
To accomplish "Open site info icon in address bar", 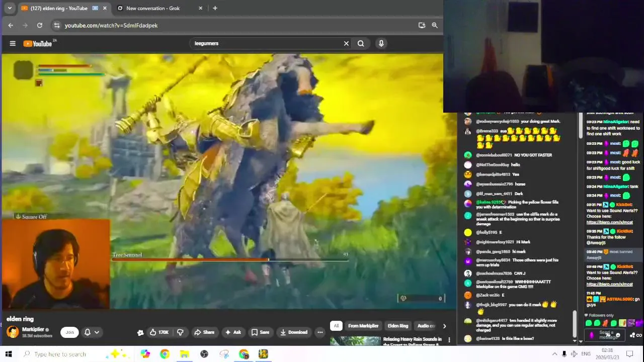I will pyautogui.click(x=57, y=25).
